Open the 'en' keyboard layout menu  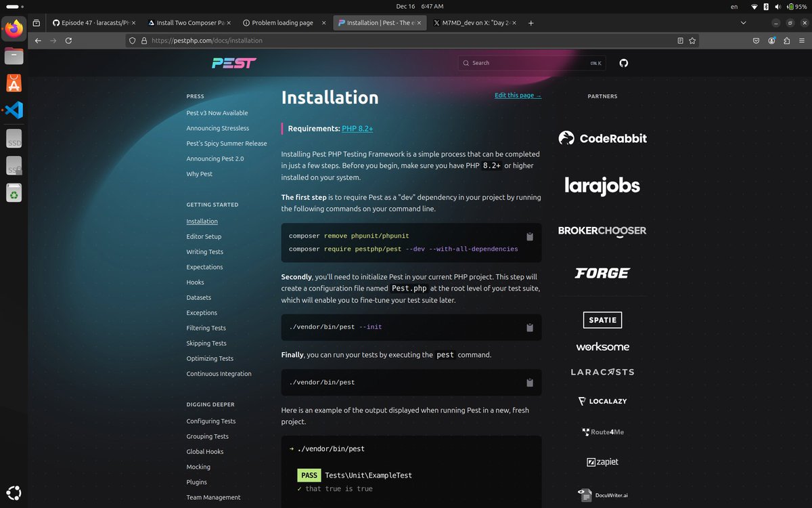click(x=734, y=6)
